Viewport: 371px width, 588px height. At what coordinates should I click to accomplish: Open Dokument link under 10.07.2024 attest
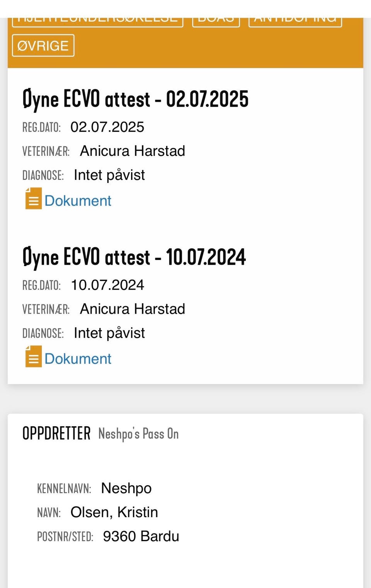(78, 359)
